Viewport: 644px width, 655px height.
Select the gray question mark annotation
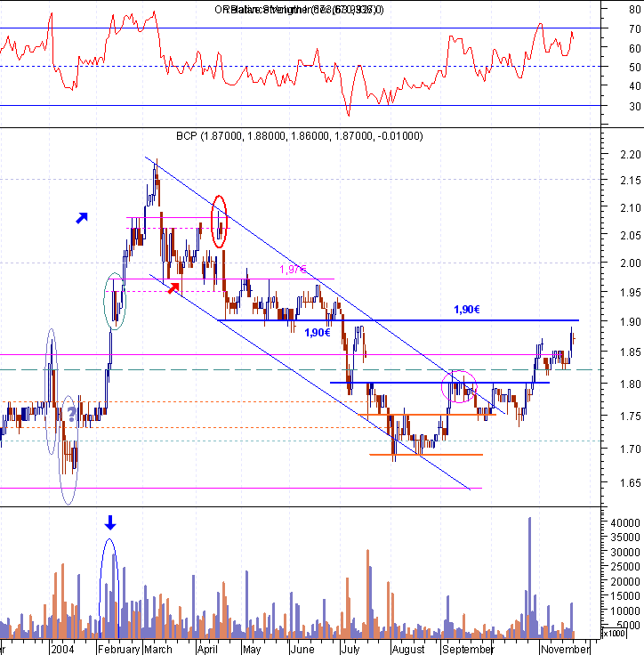pos(72,414)
